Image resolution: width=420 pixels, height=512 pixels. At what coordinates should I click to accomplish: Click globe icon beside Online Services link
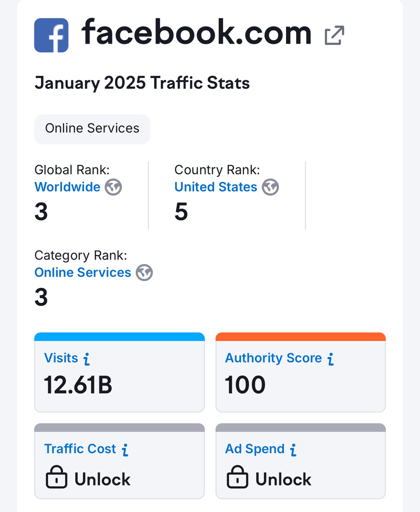tap(144, 272)
